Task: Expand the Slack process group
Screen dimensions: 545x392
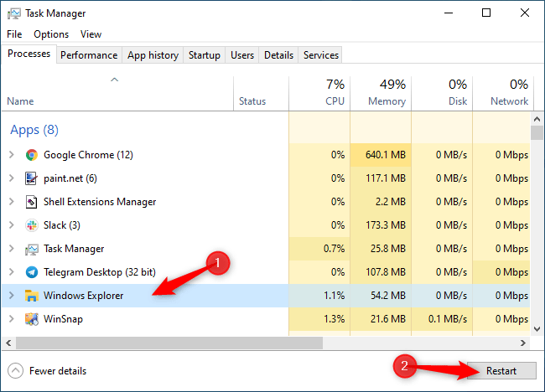Action: click(x=12, y=225)
